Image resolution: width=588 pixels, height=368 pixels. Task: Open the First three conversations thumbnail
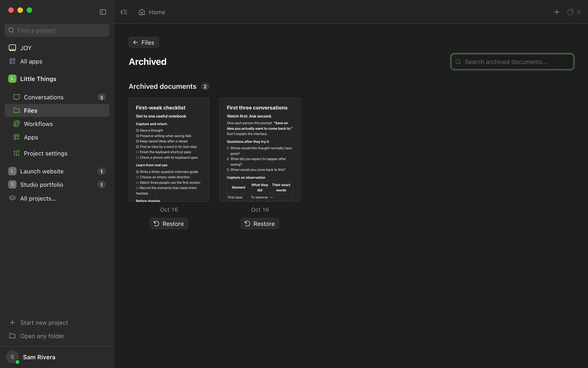[x=260, y=150]
